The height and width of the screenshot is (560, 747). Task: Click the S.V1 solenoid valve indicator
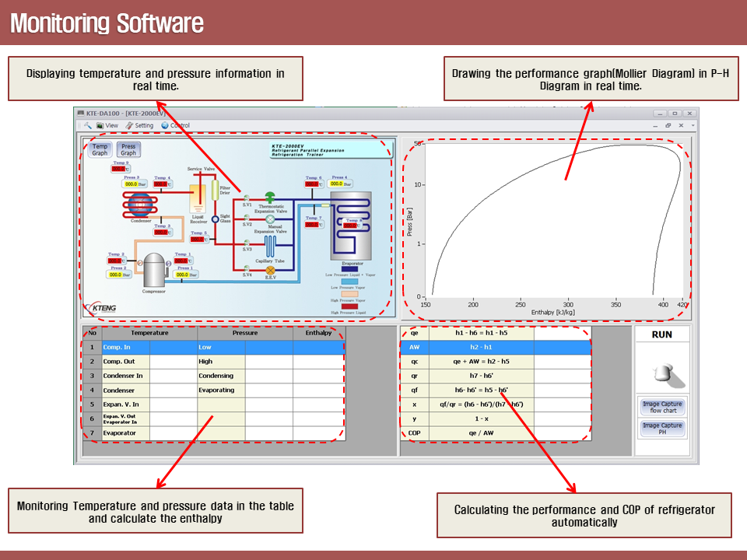246,198
